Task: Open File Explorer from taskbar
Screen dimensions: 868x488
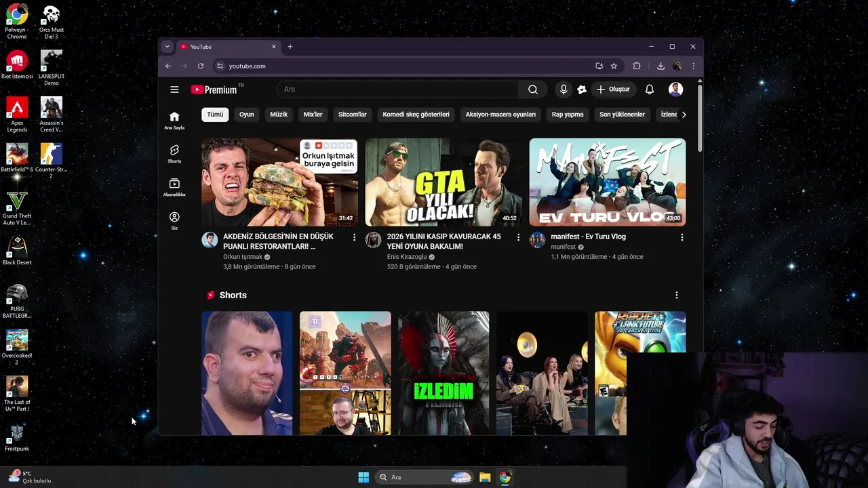Action: pyautogui.click(x=485, y=477)
